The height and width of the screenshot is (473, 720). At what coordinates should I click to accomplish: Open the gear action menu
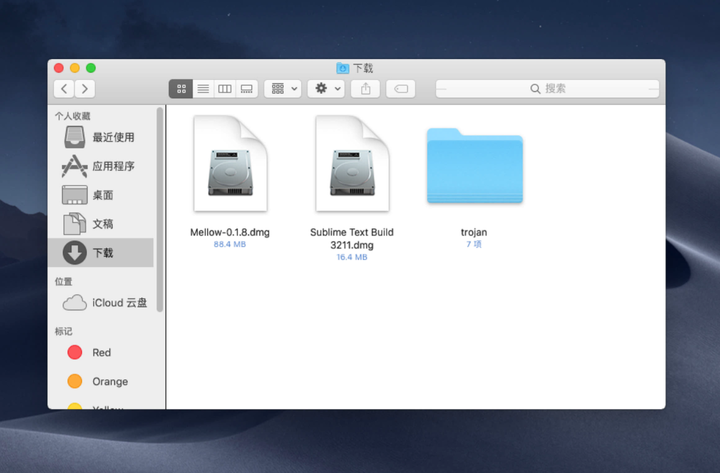coord(326,89)
